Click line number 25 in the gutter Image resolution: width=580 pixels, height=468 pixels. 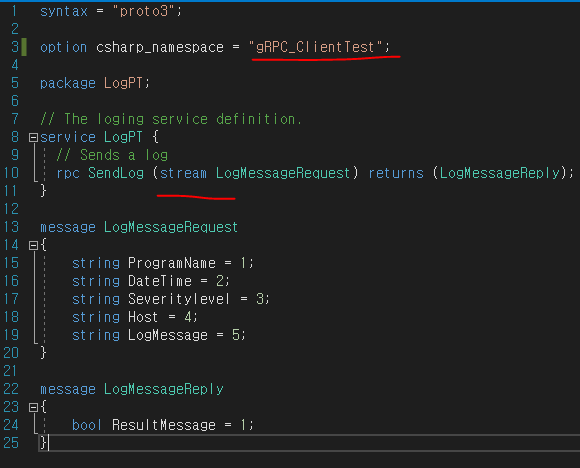(11, 443)
